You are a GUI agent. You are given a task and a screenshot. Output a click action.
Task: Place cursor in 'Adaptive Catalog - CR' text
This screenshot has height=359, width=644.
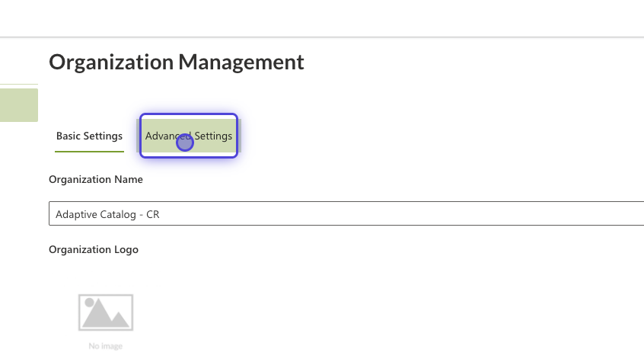(x=107, y=214)
